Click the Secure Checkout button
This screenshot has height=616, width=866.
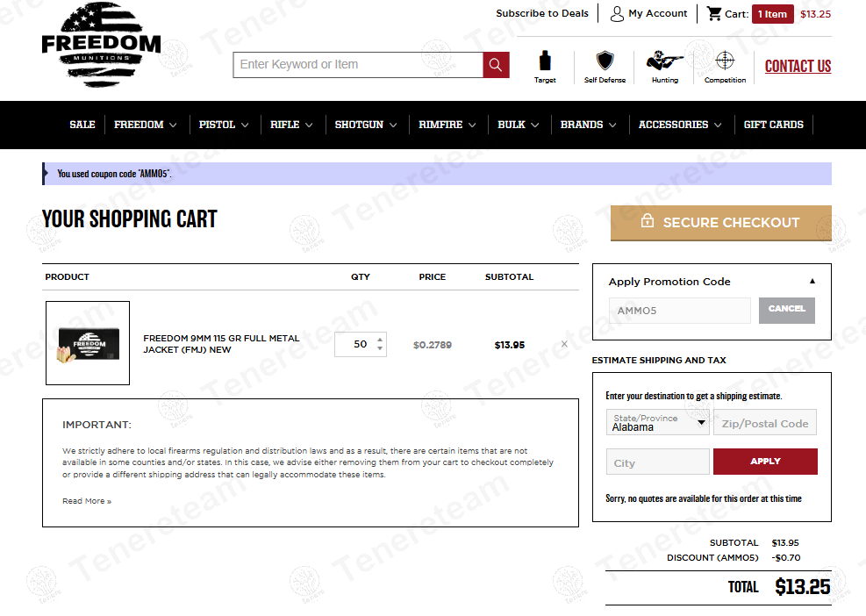click(x=720, y=222)
